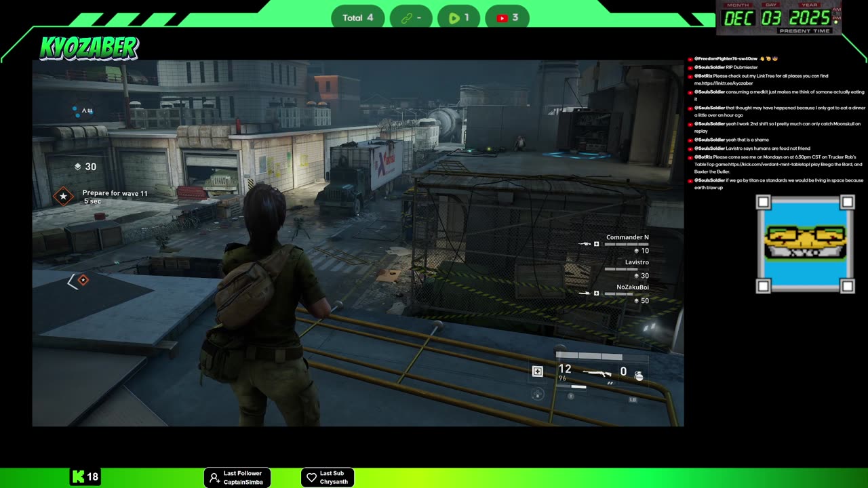This screenshot has width=868, height=488.
Task: Click the Last Sub Chrysanth badge
Action: [x=327, y=478]
